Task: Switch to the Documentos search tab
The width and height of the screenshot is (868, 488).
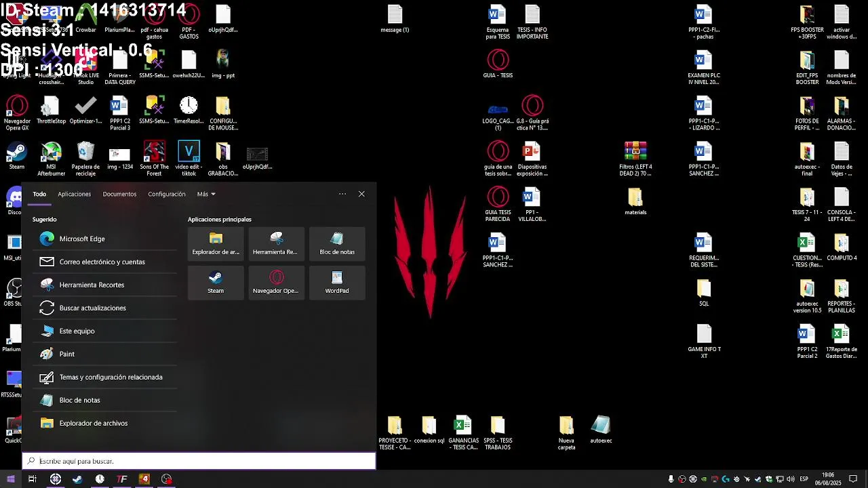Action: tap(119, 194)
